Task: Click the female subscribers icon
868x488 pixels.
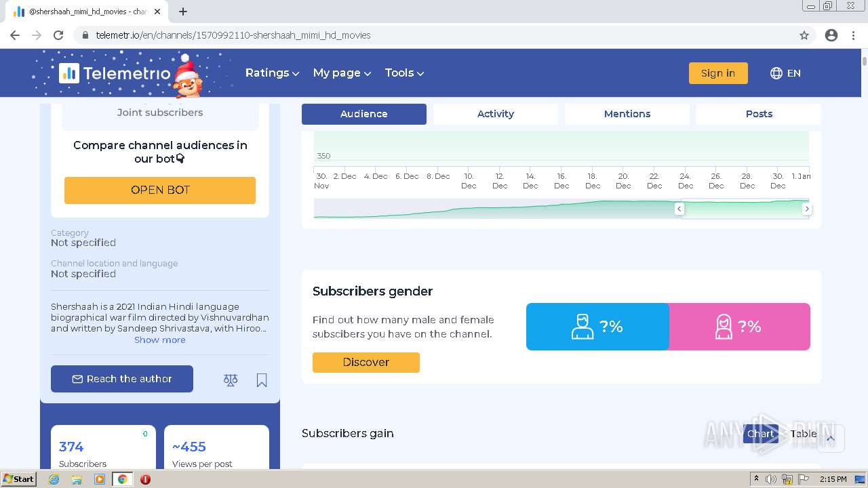Action: pos(724,326)
